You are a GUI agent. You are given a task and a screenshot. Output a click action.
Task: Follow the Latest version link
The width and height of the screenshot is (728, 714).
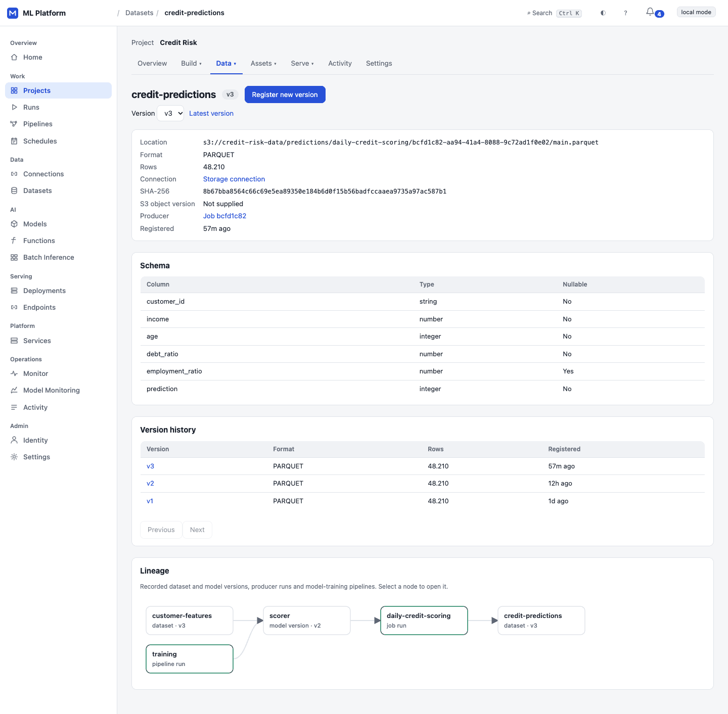pos(211,113)
